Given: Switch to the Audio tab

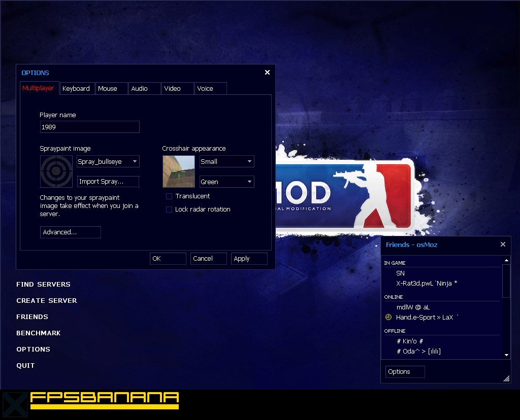Looking at the screenshot, I should tap(144, 88).
